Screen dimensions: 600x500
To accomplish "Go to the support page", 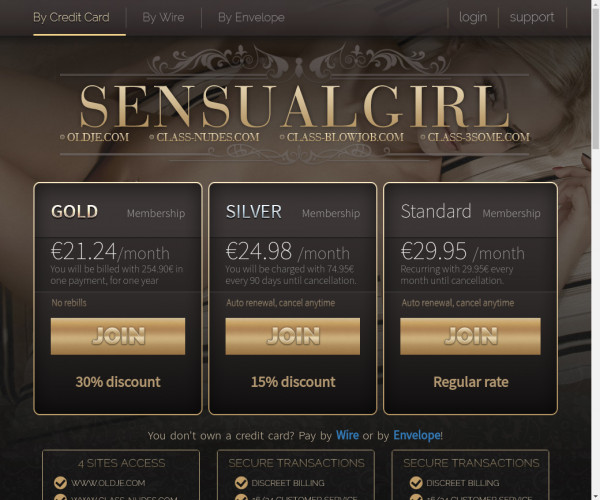I will (532, 17).
